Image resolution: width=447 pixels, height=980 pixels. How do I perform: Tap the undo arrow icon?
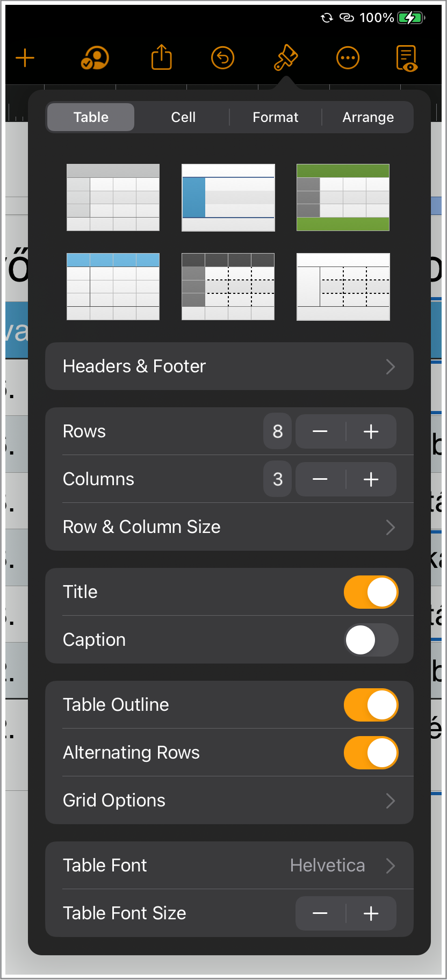pyautogui.click(x=222, y=58)
